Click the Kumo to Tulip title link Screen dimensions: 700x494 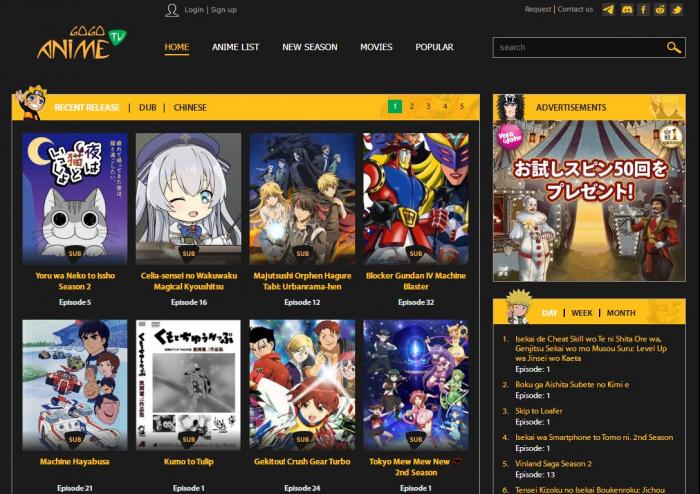(x=188, y=461)
